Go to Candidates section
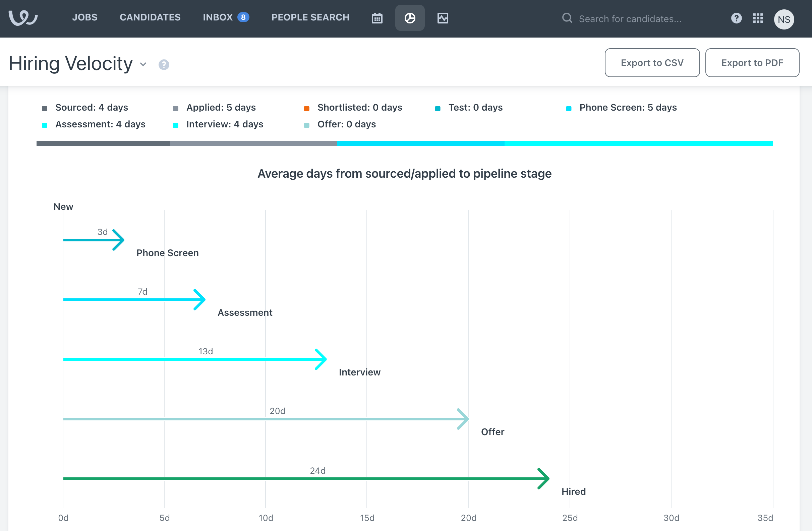812x531 pixels. coord(150,17)
